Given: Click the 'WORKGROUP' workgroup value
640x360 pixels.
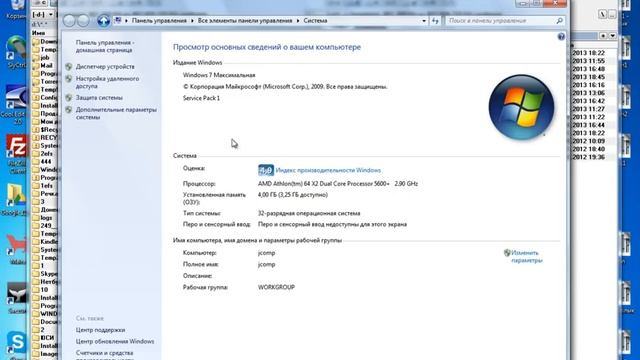Looking at the screenshot, I should (x=276, y=287).
